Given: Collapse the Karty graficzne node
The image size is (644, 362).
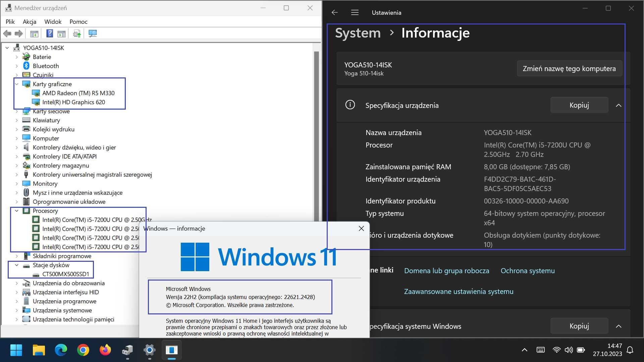Looking at the screenshot, I should click(16, 84).
